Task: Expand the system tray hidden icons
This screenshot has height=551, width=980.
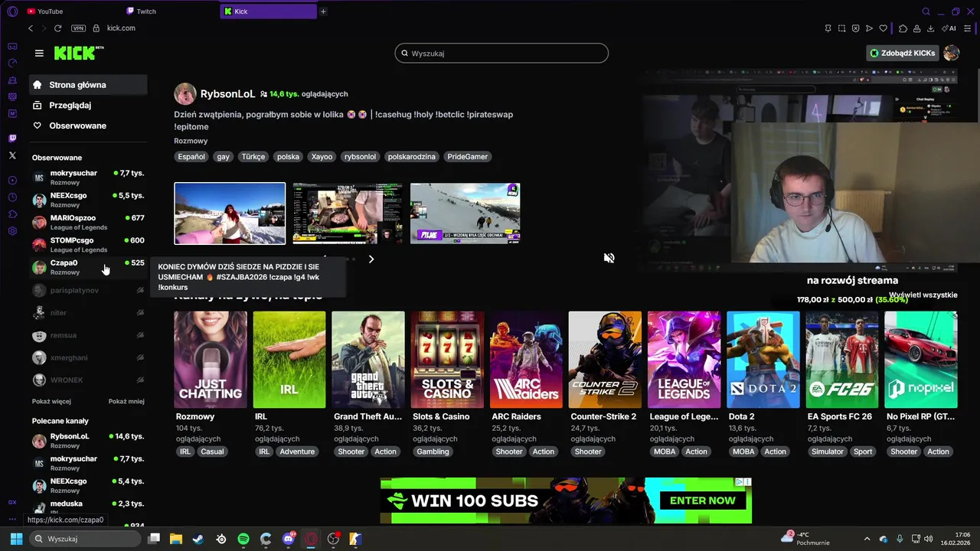Action: 867,539
